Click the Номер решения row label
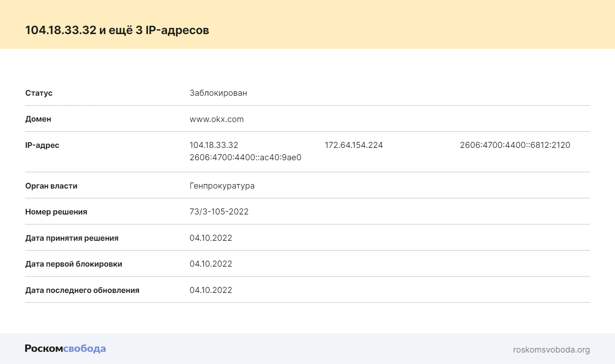Viewport: 615px width, 364px height. 56,212
